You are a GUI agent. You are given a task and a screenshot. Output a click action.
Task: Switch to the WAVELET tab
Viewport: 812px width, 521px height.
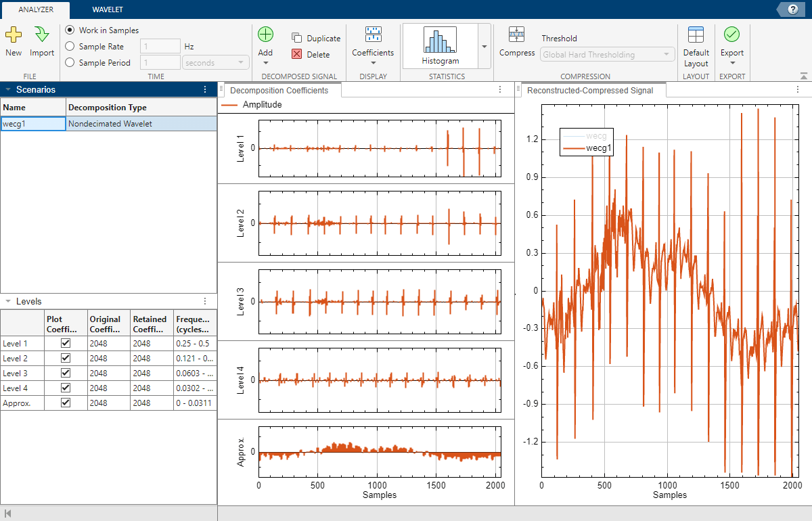[108, 9]
